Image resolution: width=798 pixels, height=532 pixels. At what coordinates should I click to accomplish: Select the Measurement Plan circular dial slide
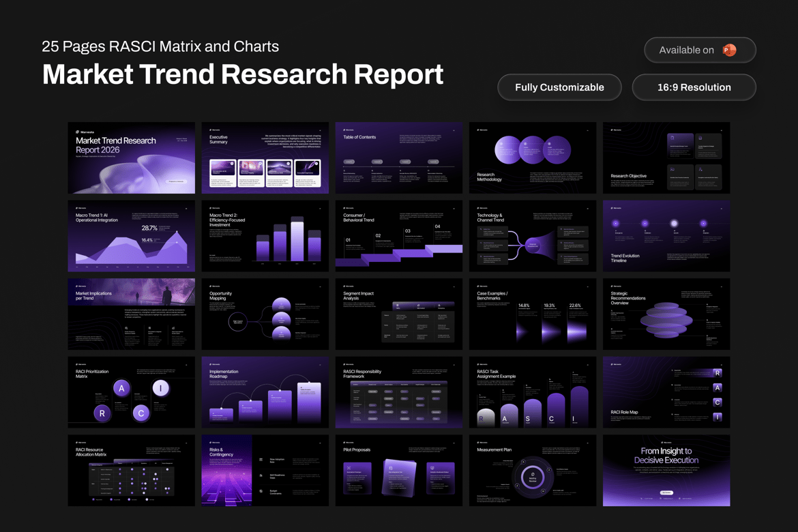[533, 471]
